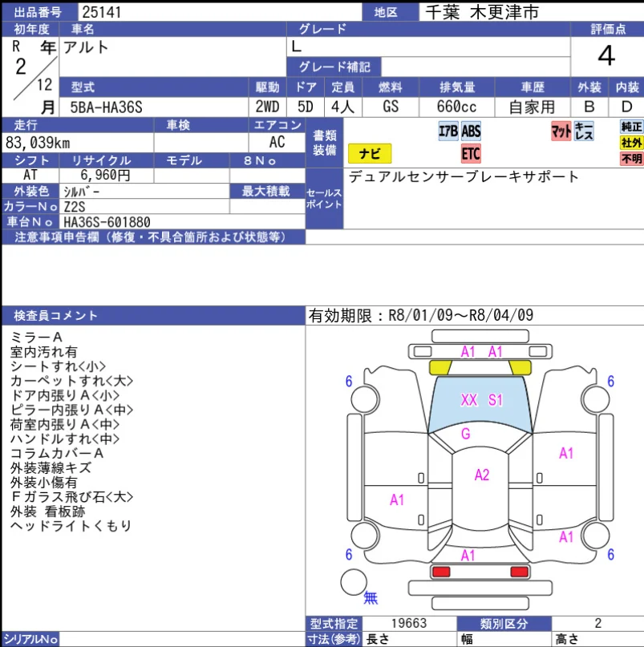Screen dimensions: 644x647
Task: Click the air conditioner value AC
Action: pos(277,142)
